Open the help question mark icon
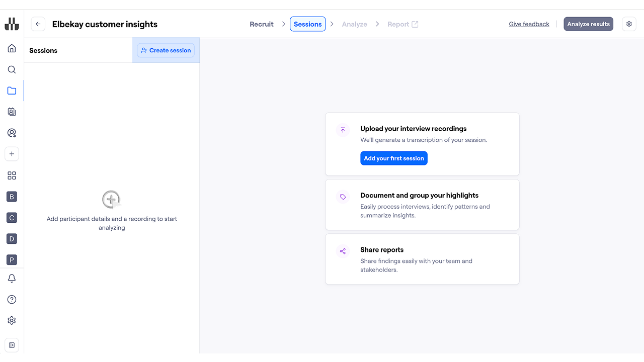644x362 pixels. [12, 300]
